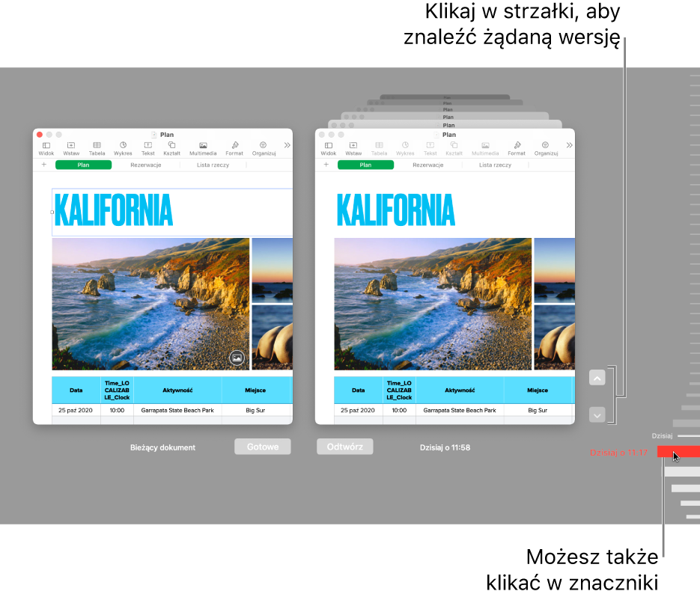Select Aktywność header cell in version window
700x603 pixels.
coord(460,391)
